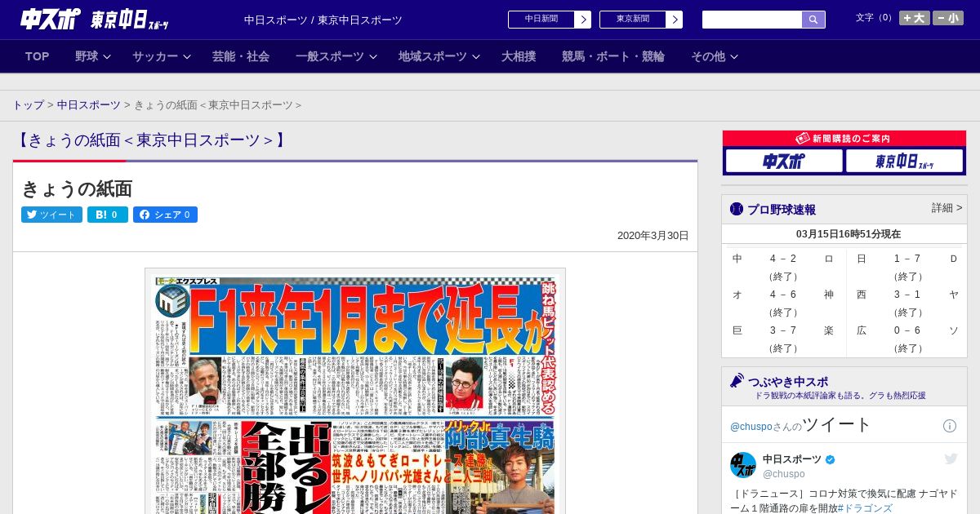Open the 芸能・社会 menu item
This screenshot has height=514, width=980.
[241, 56]
